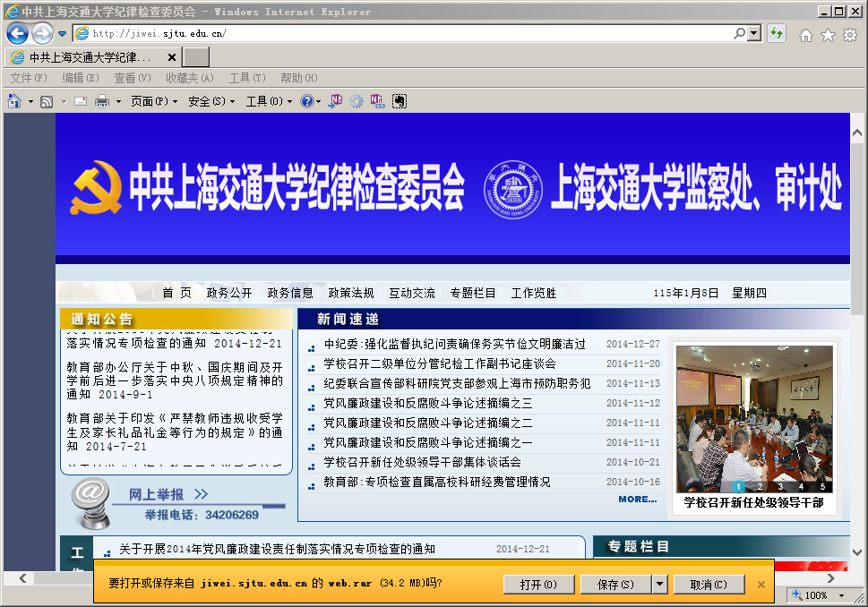Open address bar autocomplete dropdown arrow
Viewport: 868px width, 607px height.
click(754, 33)
